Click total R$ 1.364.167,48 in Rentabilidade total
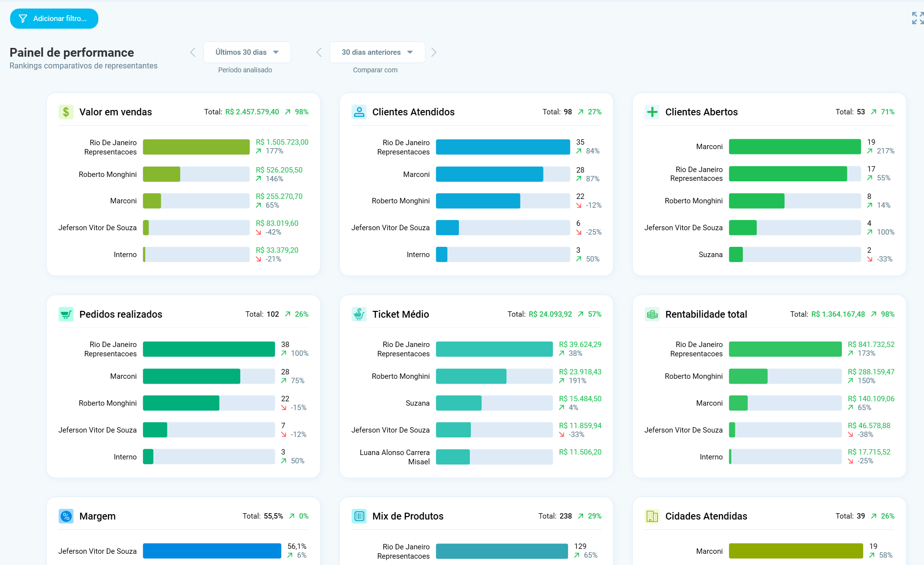The width and height of the screenshot is (924, 565). click(838, 314)
